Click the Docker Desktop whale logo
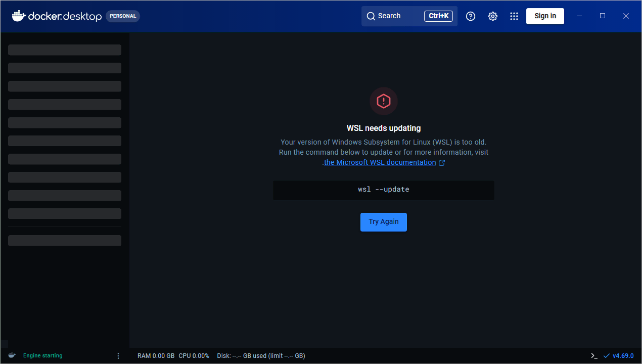The height and width of the screenshot is (364, 642). click(x=19, y=16)
